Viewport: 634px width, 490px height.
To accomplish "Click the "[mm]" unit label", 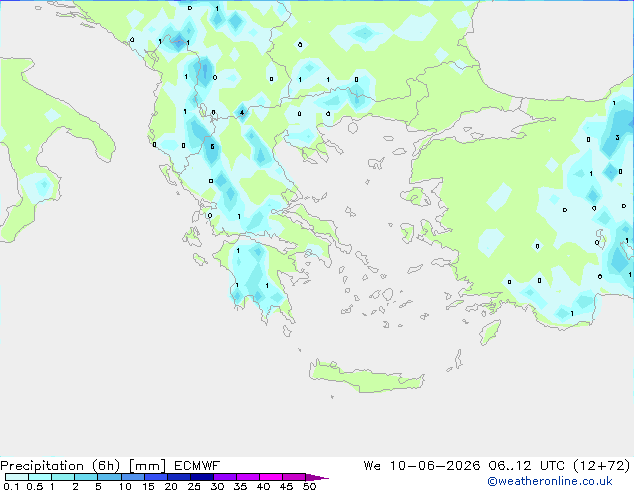I will coord(147,466).
